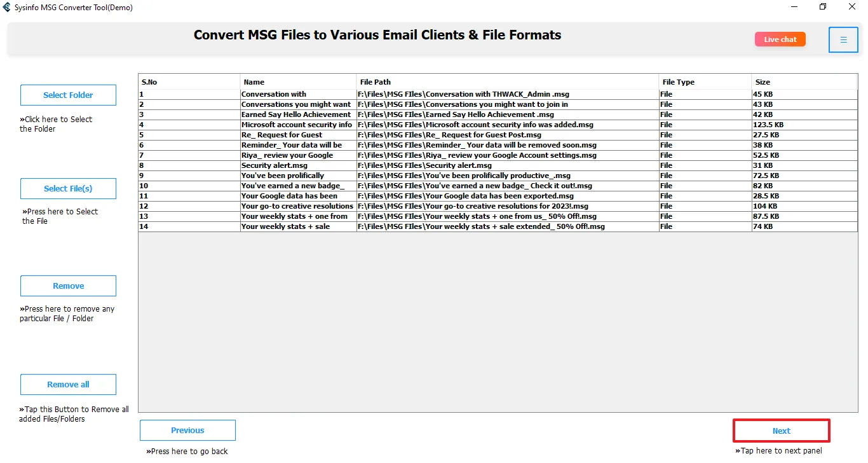The height and width of the screenshot is (463, 868).
Task: Restore down the application window
Action: click(x=823, y=7)
